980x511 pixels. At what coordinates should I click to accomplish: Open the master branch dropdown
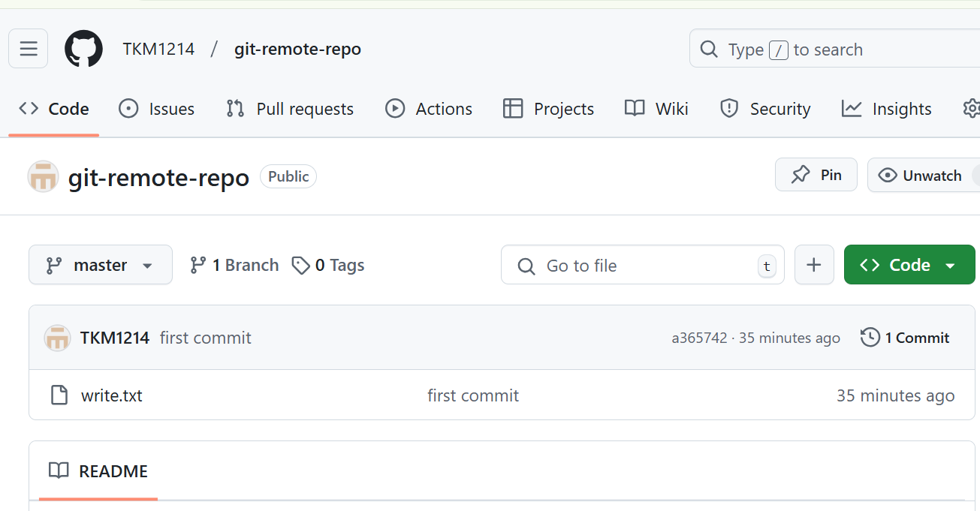101,265
